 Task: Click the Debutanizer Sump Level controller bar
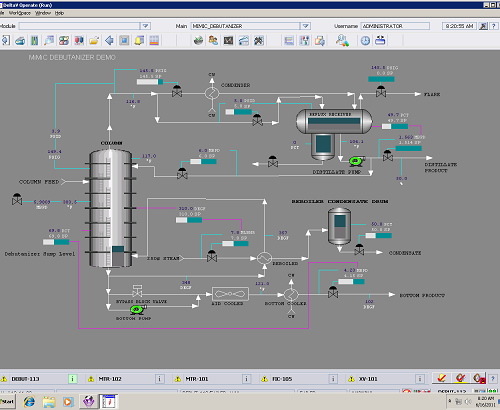[56, 242]
